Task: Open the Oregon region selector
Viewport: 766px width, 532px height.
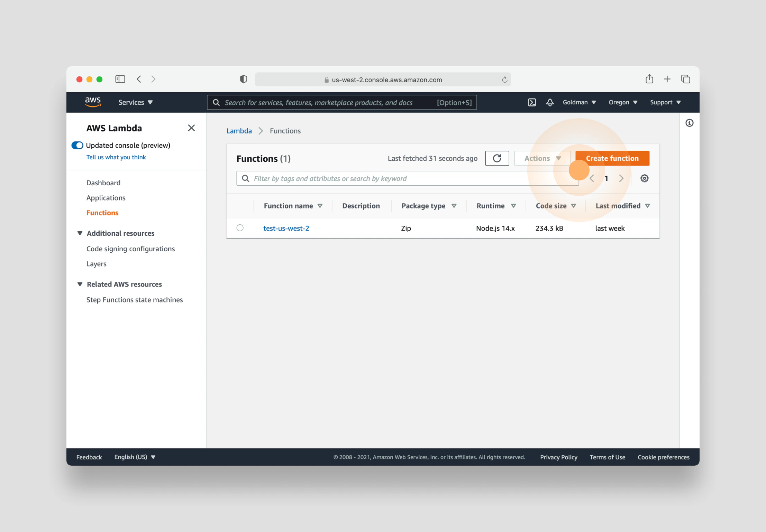Action: [x=623, y=102]
